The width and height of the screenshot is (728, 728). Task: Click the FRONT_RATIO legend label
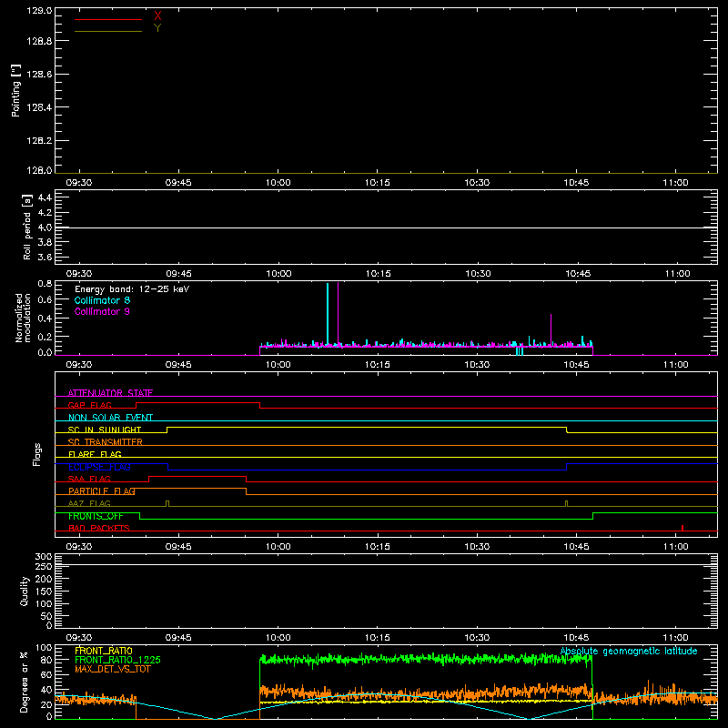pyautogui.click(x=104, y=651)
